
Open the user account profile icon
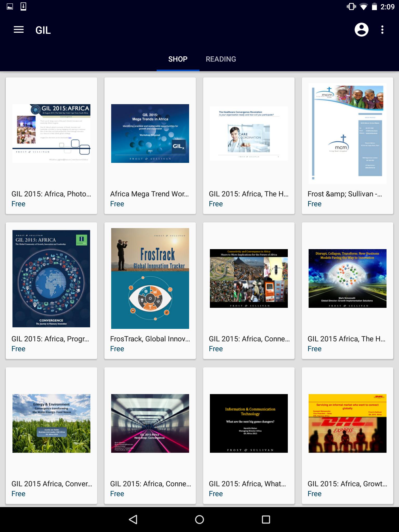361,30
